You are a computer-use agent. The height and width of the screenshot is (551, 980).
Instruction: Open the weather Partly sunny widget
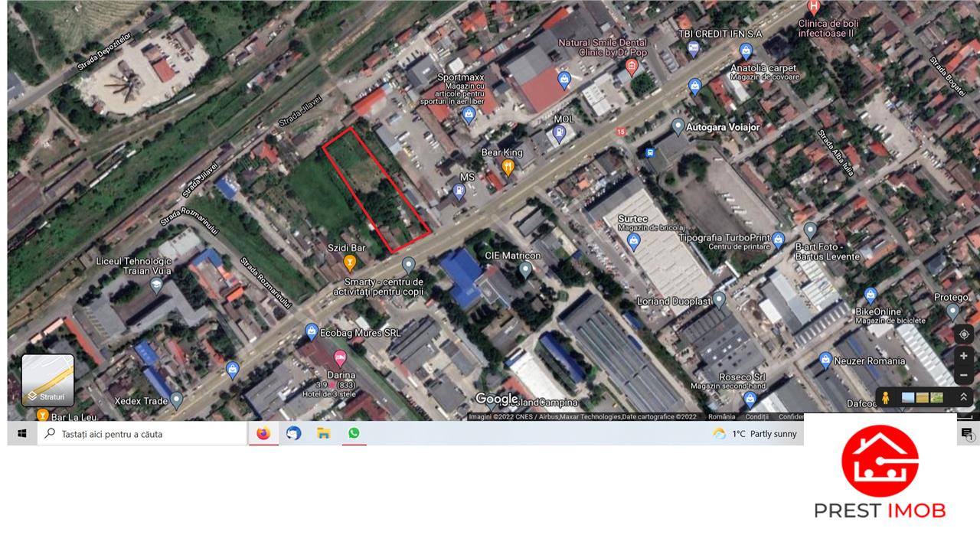755,434
